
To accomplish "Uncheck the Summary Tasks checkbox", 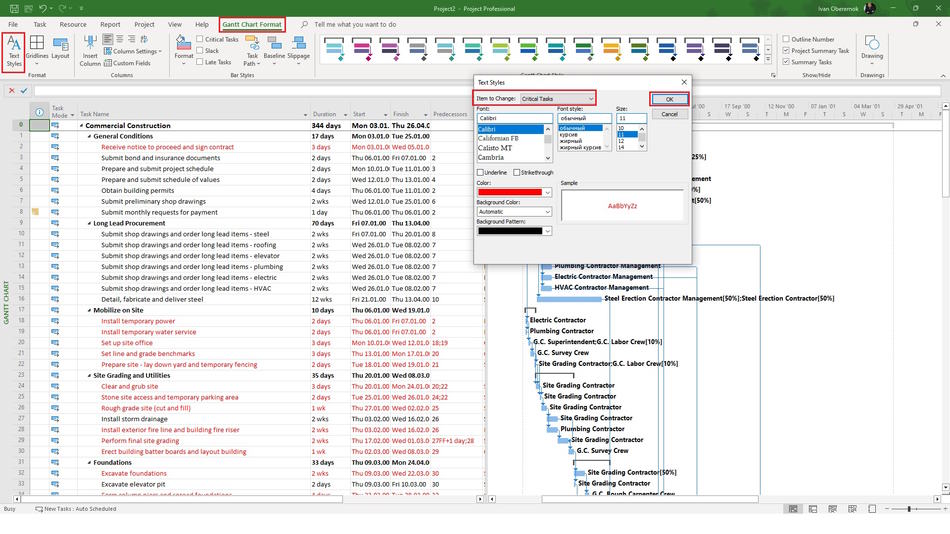I will pyautogui.click(x=786, y=62).
